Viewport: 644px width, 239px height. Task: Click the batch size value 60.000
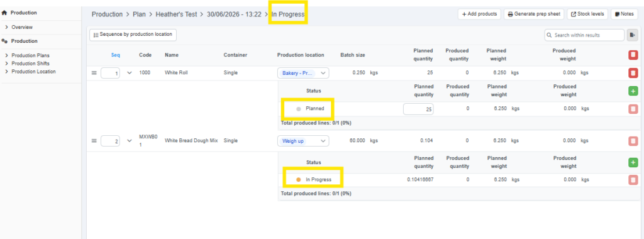358,140
